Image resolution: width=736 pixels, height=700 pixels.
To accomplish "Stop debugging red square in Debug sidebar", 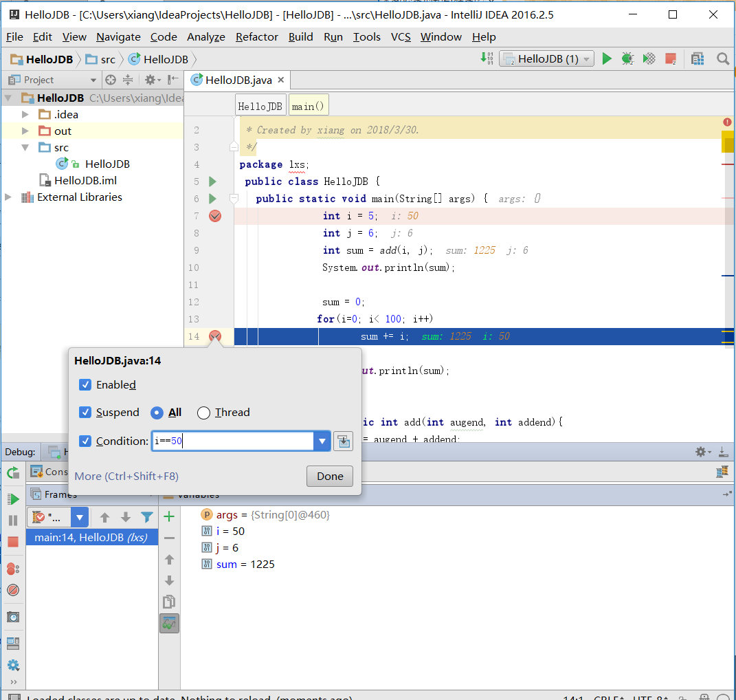I will (13, 542).
